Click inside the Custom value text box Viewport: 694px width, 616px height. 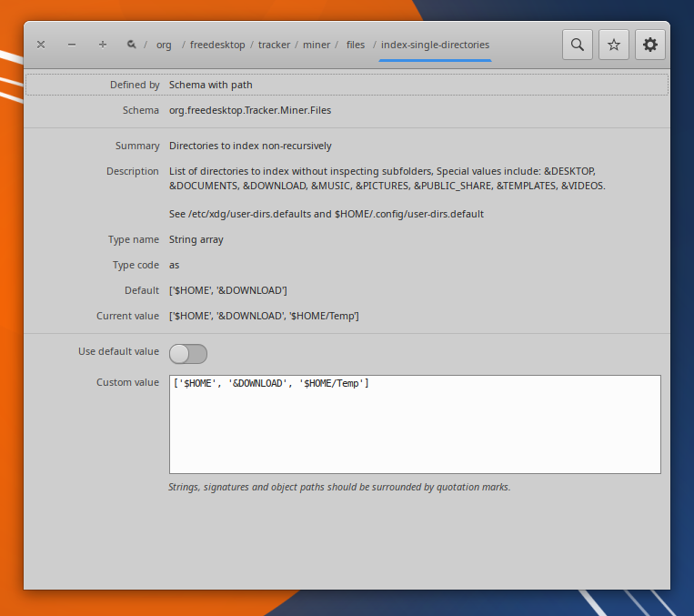415,424
